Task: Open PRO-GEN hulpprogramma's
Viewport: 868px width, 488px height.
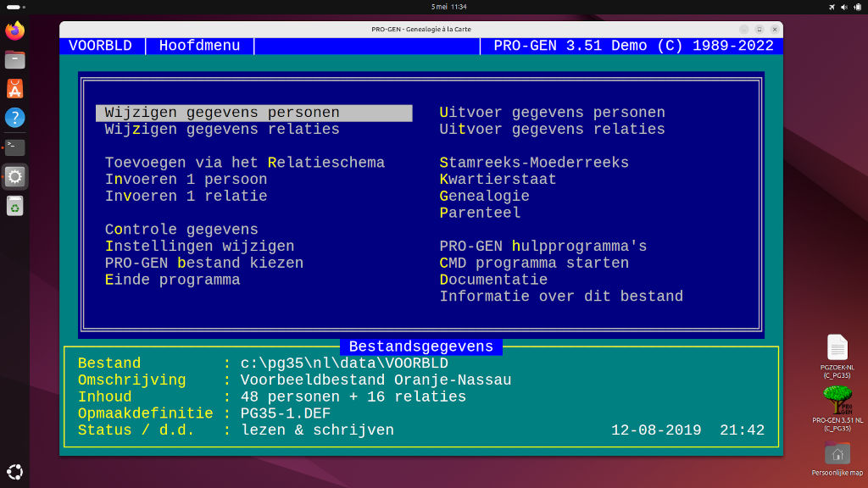Action: 543,247
